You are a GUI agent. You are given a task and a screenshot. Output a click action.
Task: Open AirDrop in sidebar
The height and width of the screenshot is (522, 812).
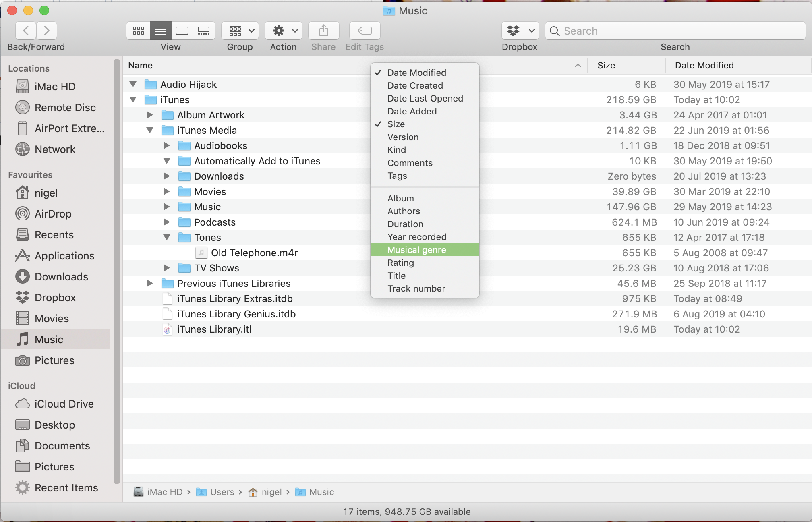click(x=55, y=214)
